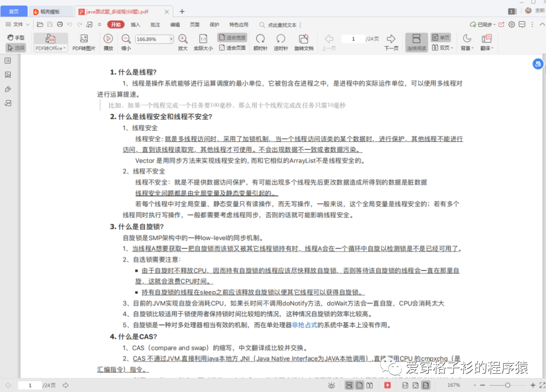Switch to the 插入 ribbon tab
The height and width of the screenshot is (392, 546).
coord(135,25)
